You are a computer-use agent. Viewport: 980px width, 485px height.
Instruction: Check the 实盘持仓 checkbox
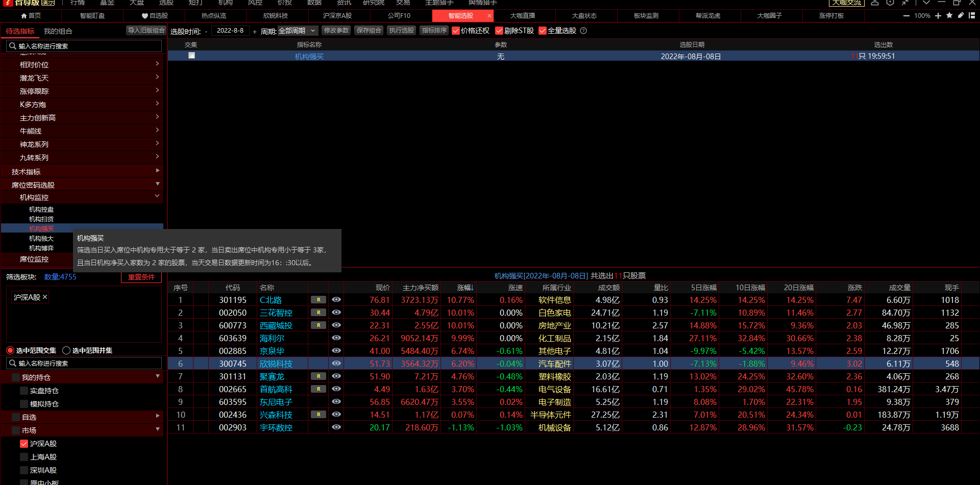click(24, 391)
